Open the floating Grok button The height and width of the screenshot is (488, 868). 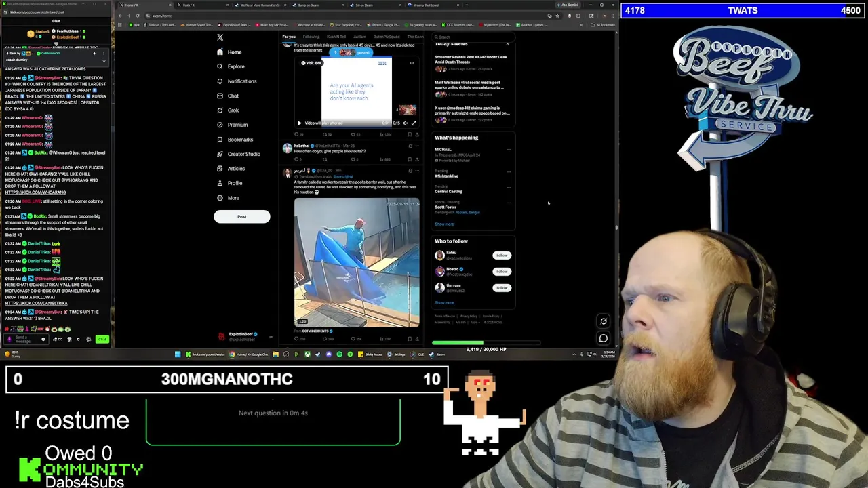click(603, 322)
